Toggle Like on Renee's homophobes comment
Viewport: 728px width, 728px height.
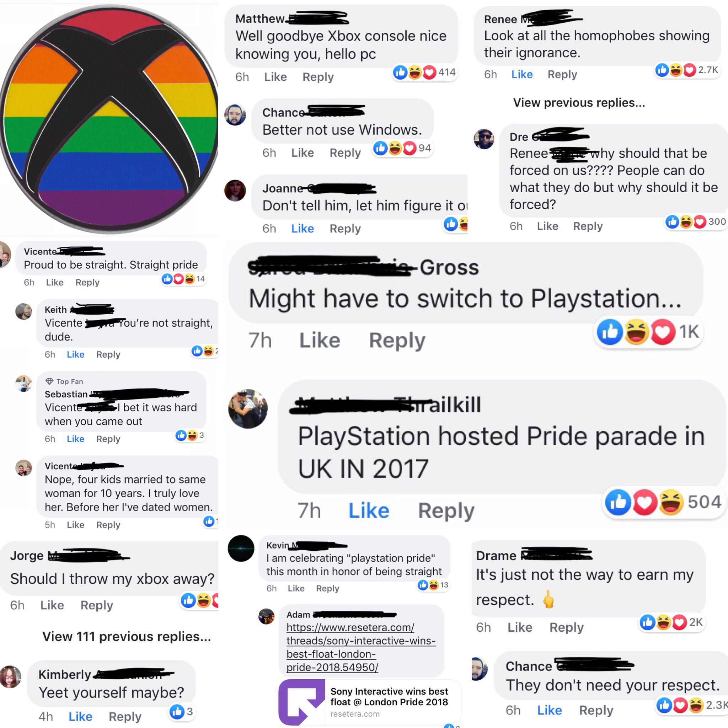(522, 75)
